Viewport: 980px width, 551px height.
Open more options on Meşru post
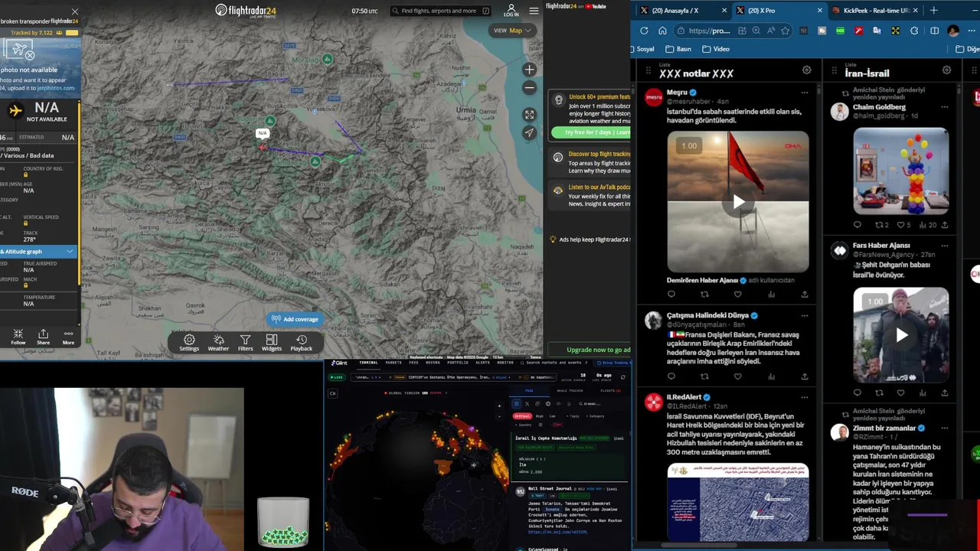click(804, 93)
